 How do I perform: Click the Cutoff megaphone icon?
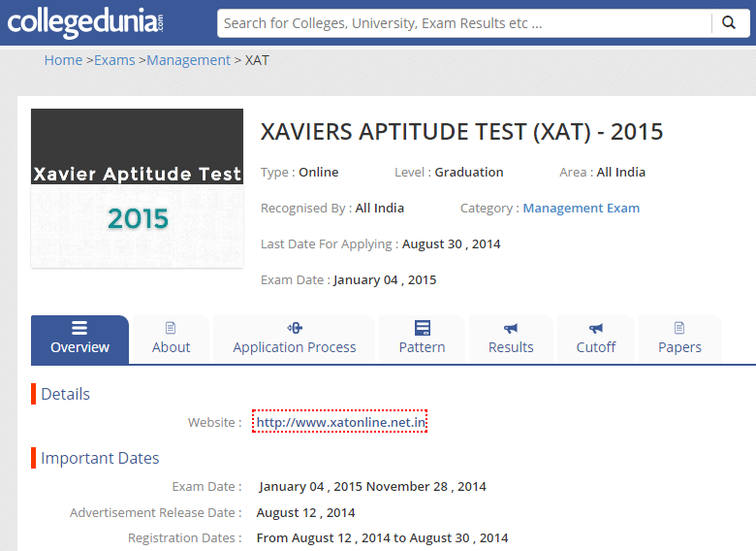tap(596, 329)
